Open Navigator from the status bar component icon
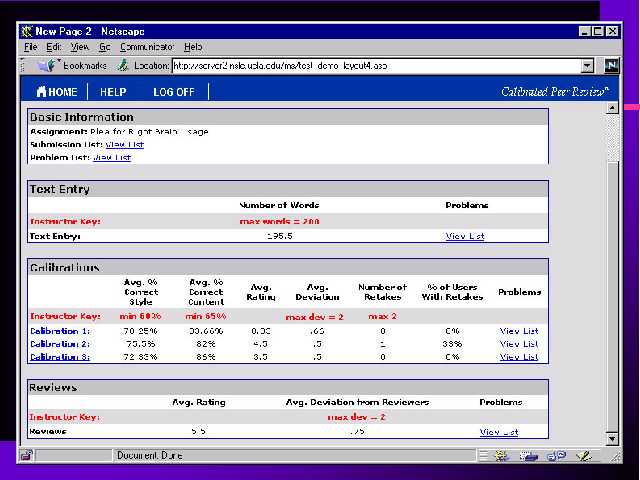The image size is (640, 480). (x=501, y=456)
